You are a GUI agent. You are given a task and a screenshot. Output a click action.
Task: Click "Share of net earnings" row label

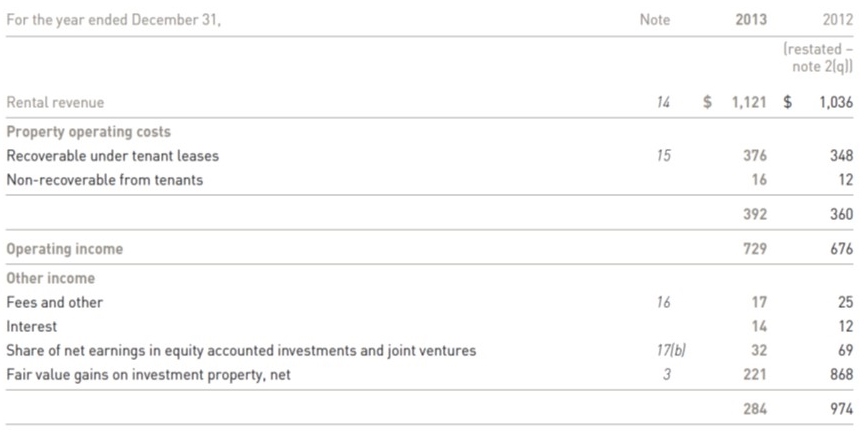[240, 351]
